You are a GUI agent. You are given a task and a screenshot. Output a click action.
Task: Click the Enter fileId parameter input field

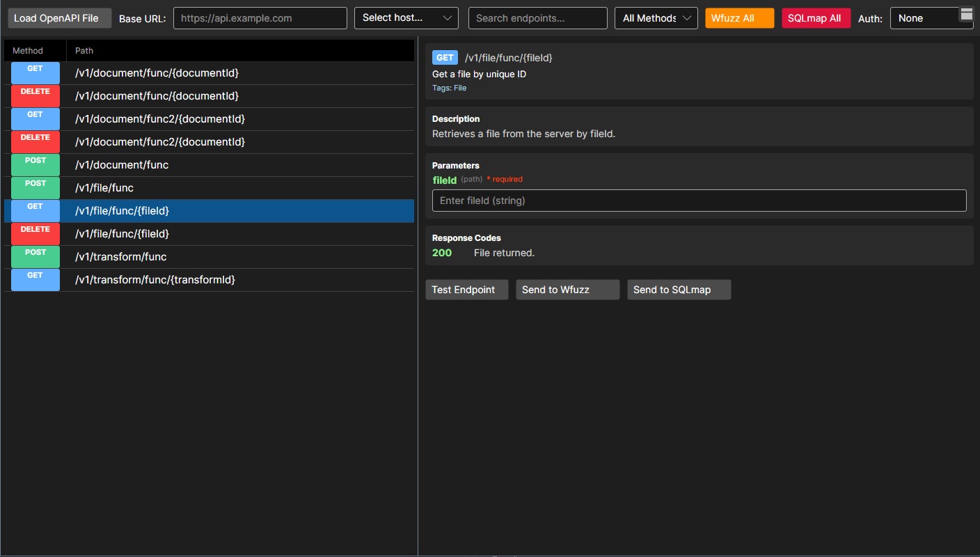(x=699, y=200)
